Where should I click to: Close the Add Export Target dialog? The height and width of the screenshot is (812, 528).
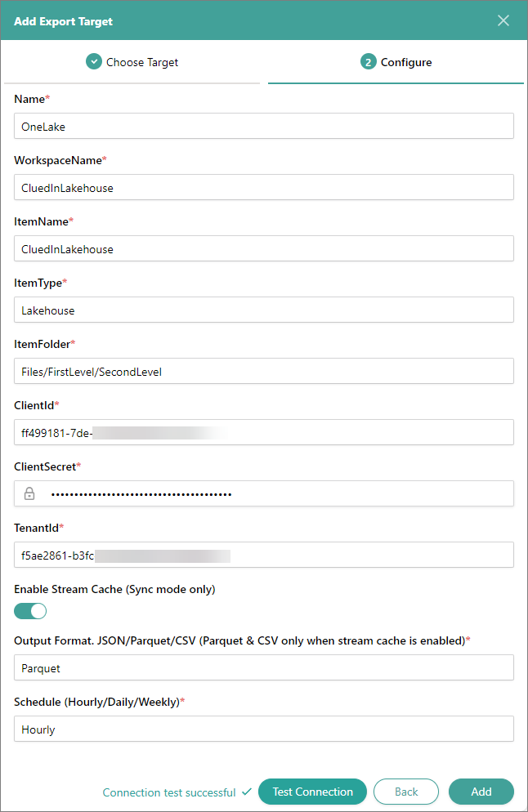coord(503,20)
